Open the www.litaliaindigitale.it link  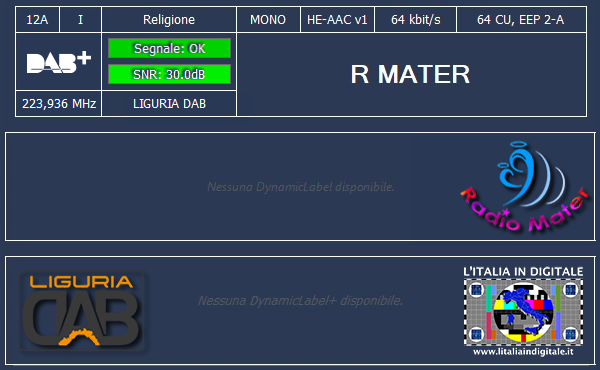[523, 351]
